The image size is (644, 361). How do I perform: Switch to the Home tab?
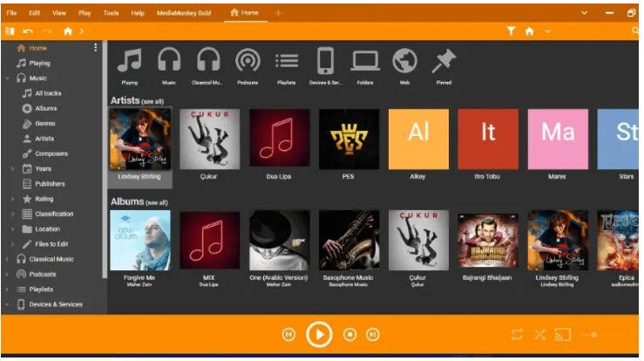245,13
